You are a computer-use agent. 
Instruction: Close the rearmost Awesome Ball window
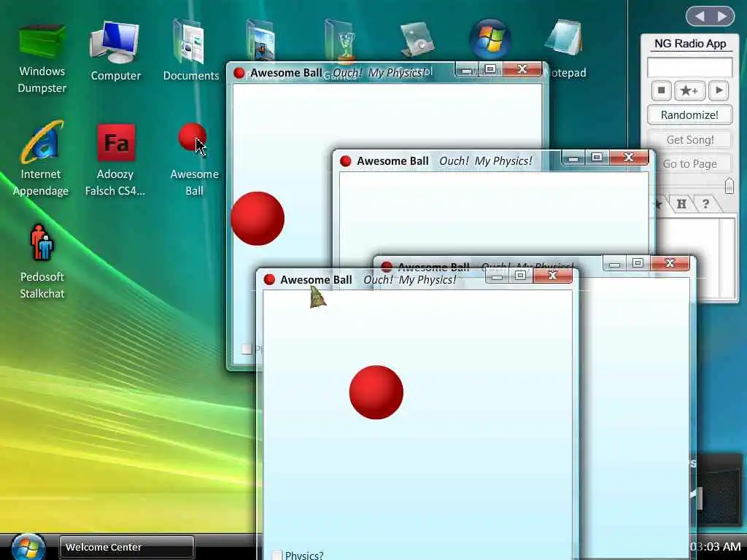(522, 69)
